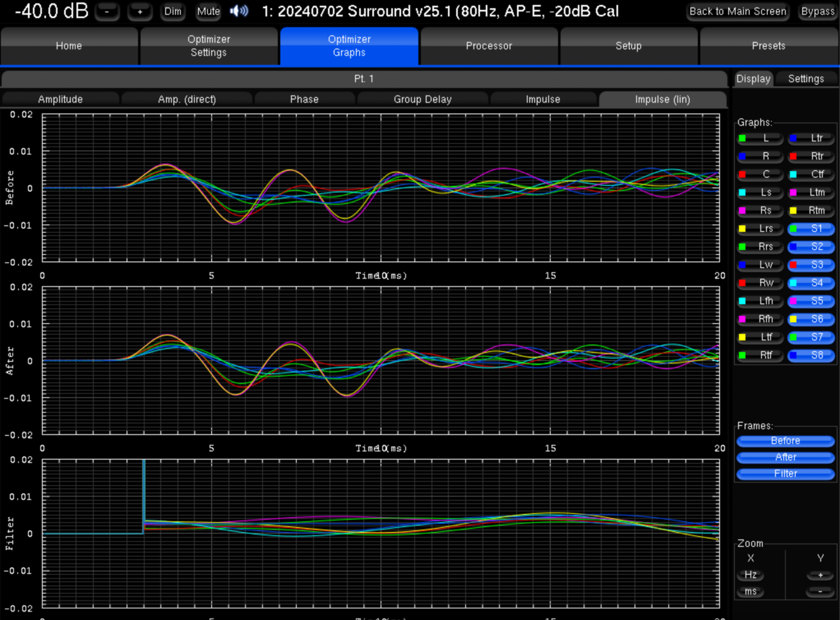The width and height of the screenshot is (840, 620).
Task: Select the Pt. 1 measurement point bar
Action: tap(364, 79)
